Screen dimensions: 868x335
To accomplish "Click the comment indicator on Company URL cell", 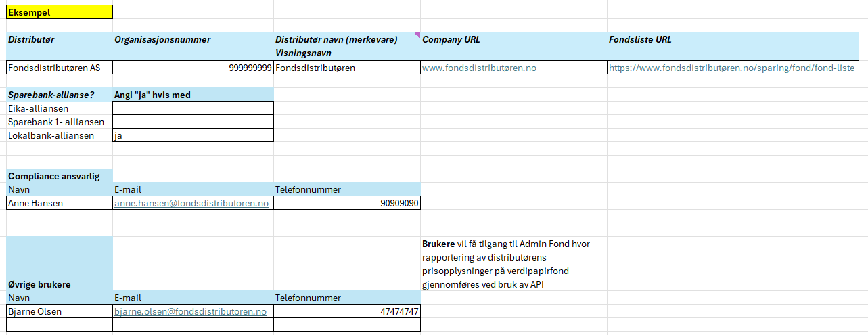I will 417,35.
